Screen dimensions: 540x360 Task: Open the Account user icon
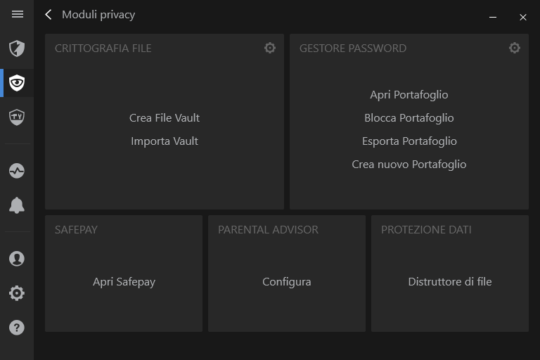[x=17, y=259]
